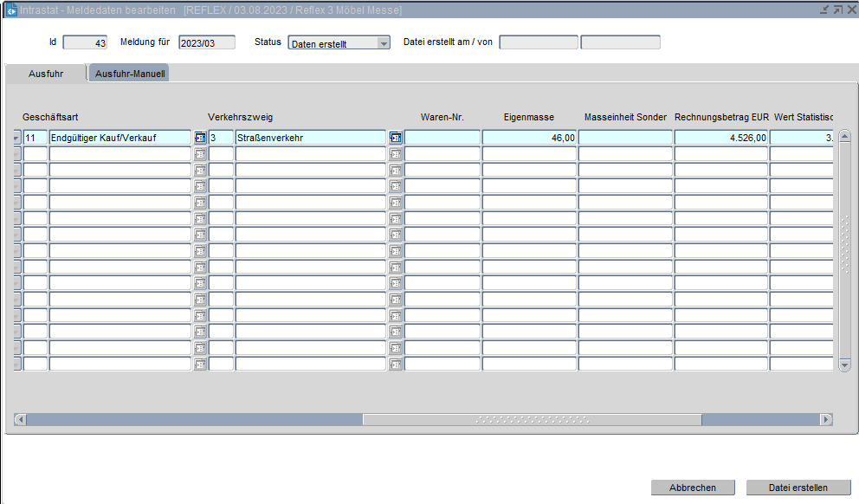
Task: Click horizontal scrollbar thumb
Action: pyautogui.click(x=532, y=419)
